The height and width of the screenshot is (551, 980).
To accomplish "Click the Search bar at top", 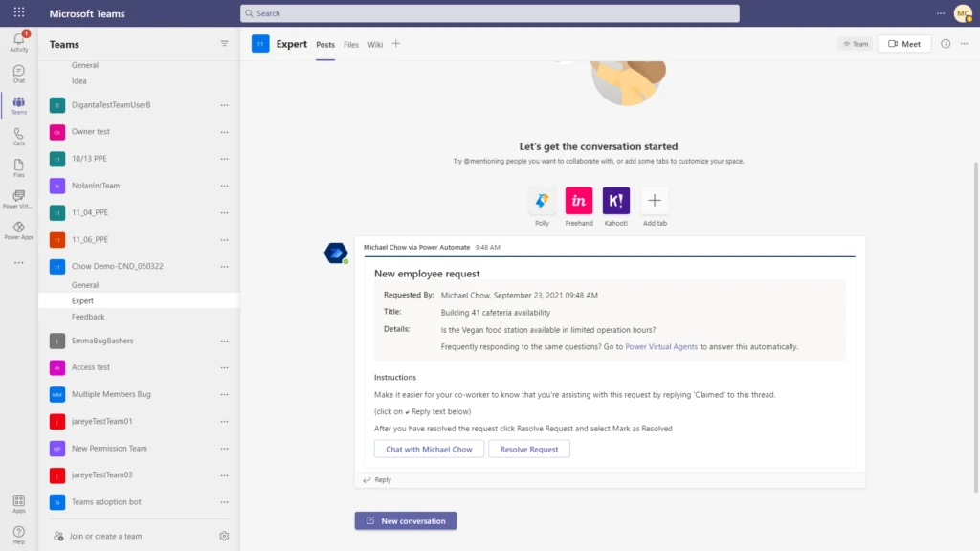I will click(490, 12).
